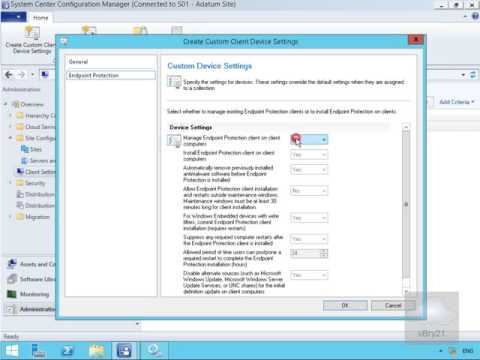
Task: Expand the Security folder node
Action: tap(10, 183)
